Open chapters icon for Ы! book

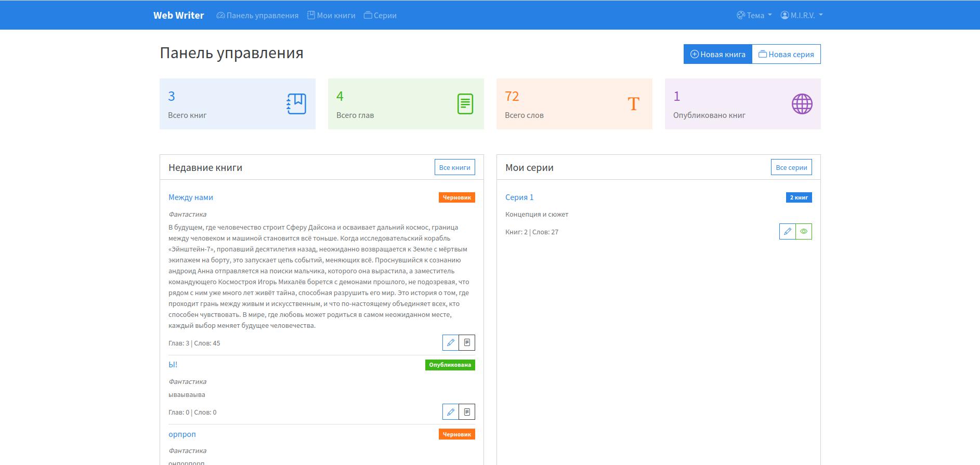[467, 412]
